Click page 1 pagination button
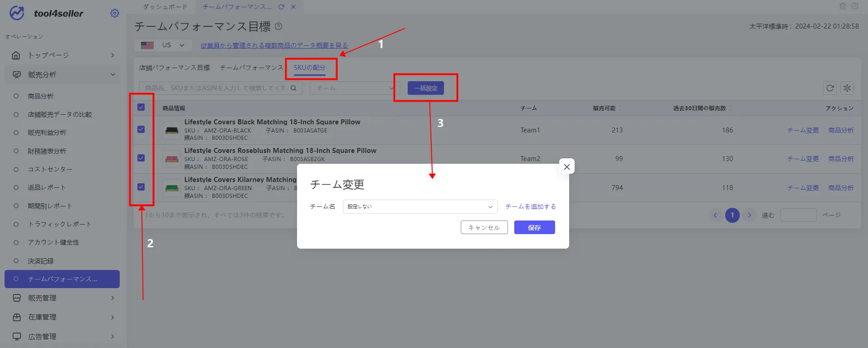The height and width of the screenshot is (348, 868). pyautogui.click(x=732, y=215)
